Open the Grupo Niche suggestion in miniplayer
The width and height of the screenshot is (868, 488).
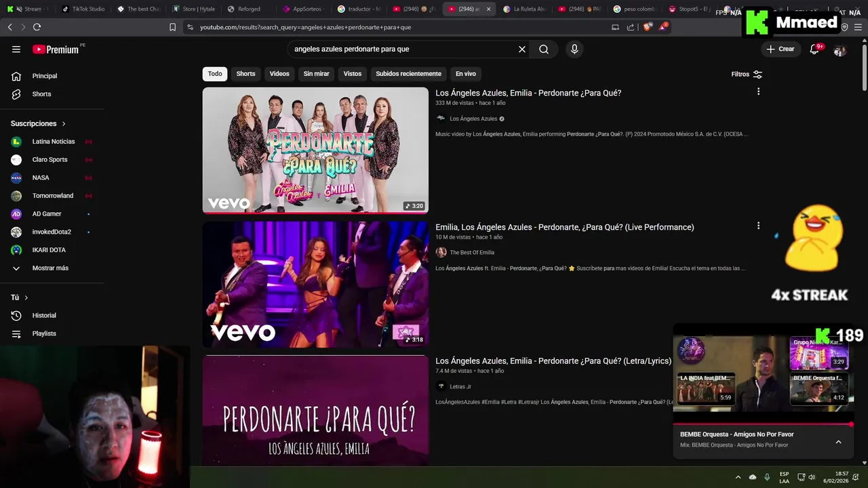point(819,352)
